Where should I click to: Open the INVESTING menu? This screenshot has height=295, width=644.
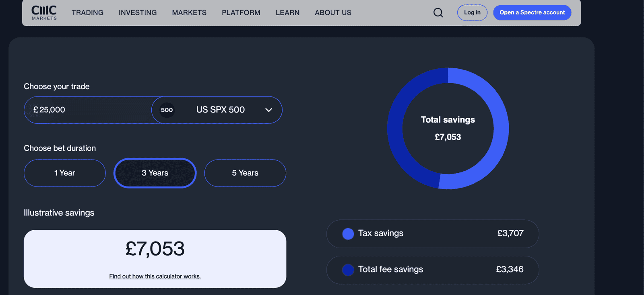pos(138,13)
